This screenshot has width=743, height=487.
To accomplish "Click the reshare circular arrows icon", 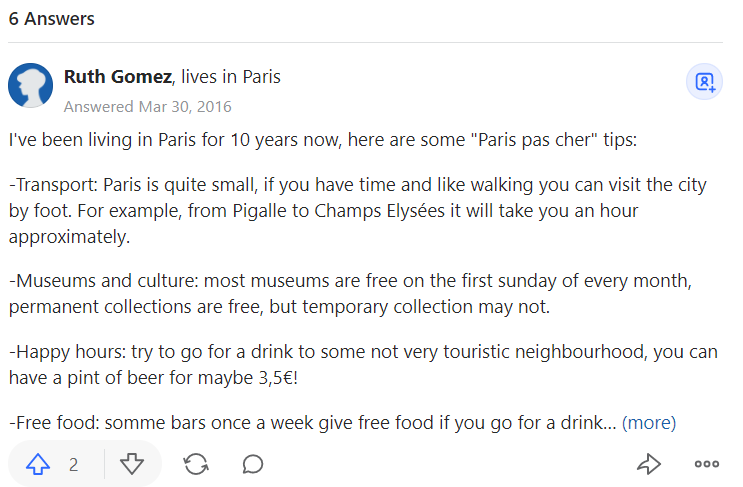I will pyautogui.click(x=196, y=464).
